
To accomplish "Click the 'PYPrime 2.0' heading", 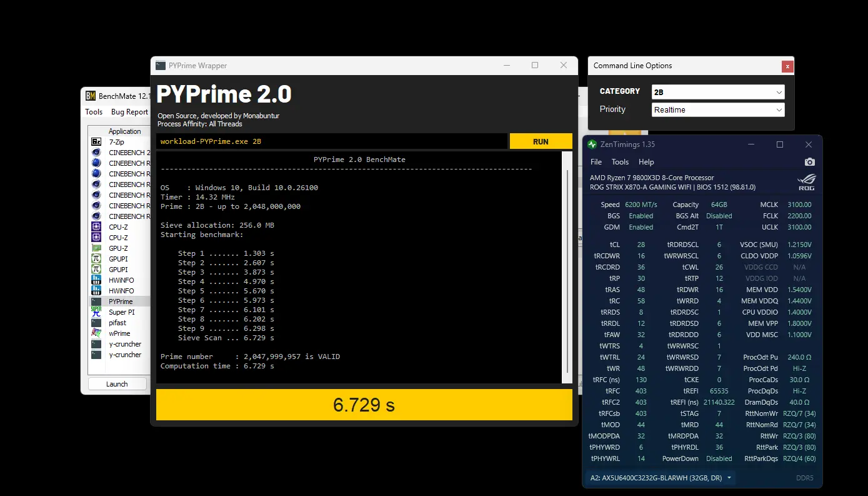I will tap(224, 94).
